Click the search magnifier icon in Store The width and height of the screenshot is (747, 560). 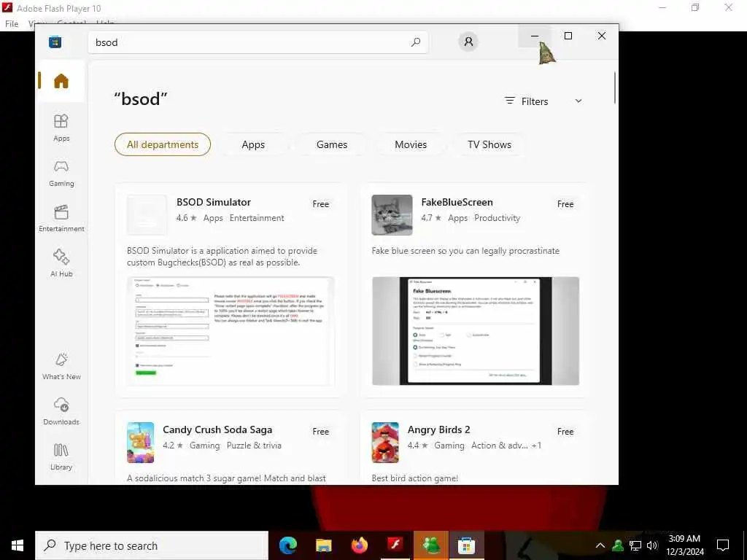[415, 42]
